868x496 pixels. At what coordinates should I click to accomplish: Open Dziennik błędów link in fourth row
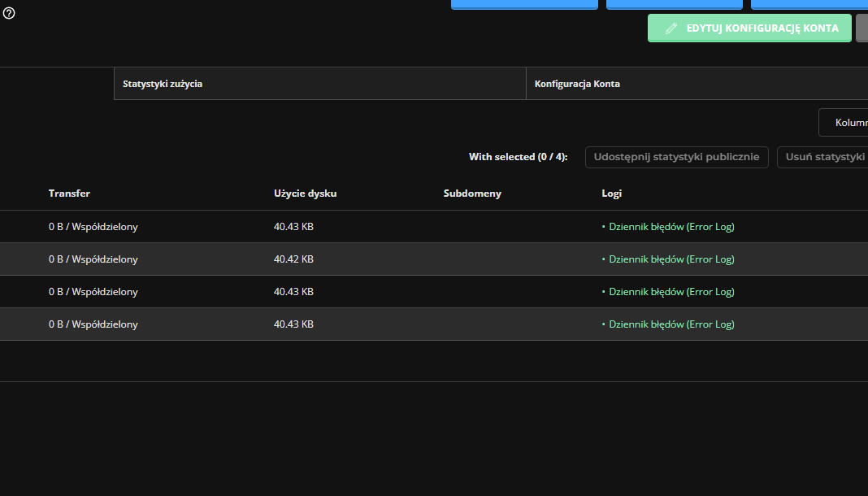pyautogui.click(x=671, y=324)
